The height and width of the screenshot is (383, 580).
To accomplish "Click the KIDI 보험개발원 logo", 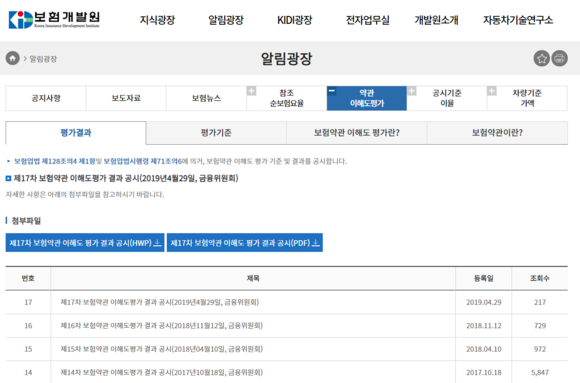I will click(x=54, y=20).
